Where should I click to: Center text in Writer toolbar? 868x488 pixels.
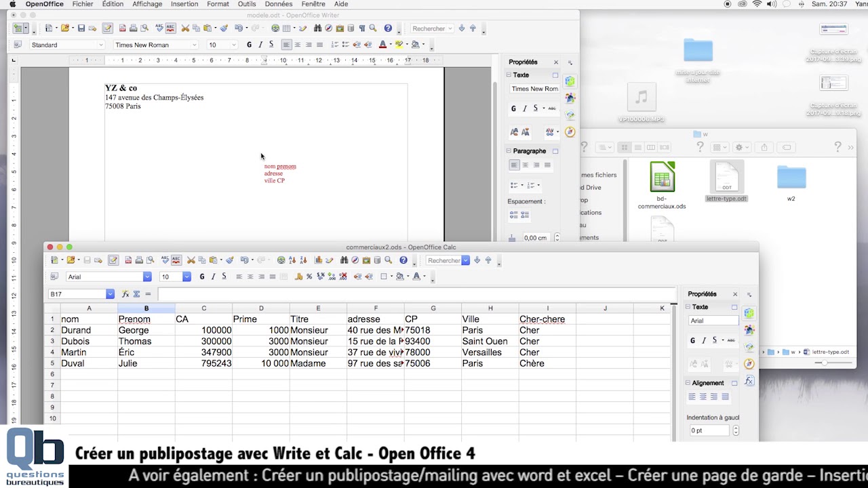[297, 45]
